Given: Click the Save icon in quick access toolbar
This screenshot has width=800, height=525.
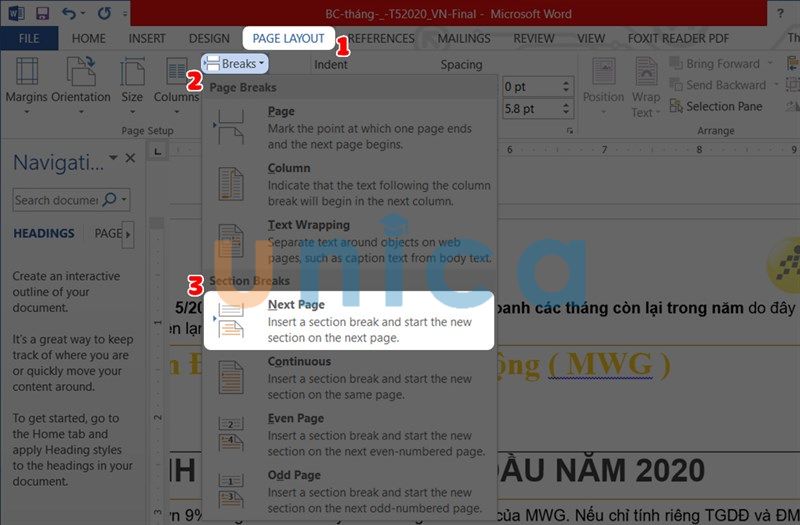Looking at the screenshot, I should pyautogui.click(x=42, y=13).
